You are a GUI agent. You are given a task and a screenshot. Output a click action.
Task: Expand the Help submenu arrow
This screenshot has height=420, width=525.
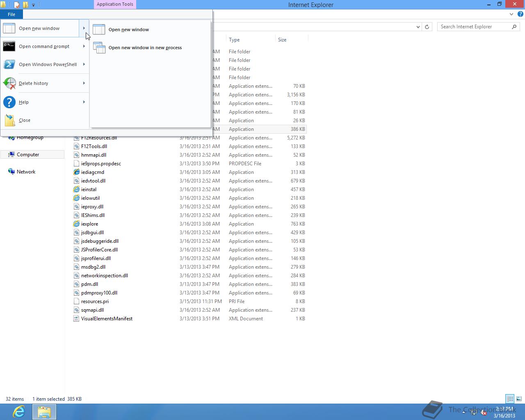point(84,102)
